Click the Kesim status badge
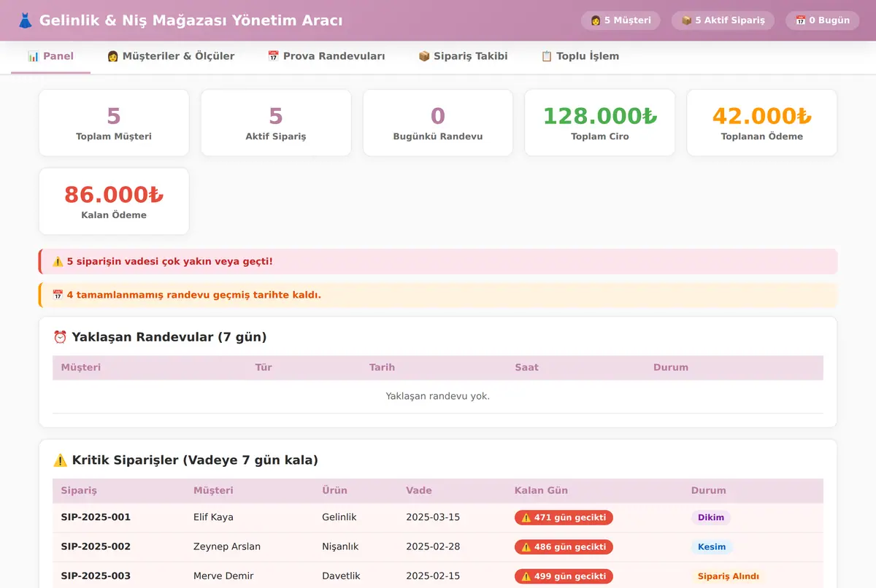 pos(712,546)
